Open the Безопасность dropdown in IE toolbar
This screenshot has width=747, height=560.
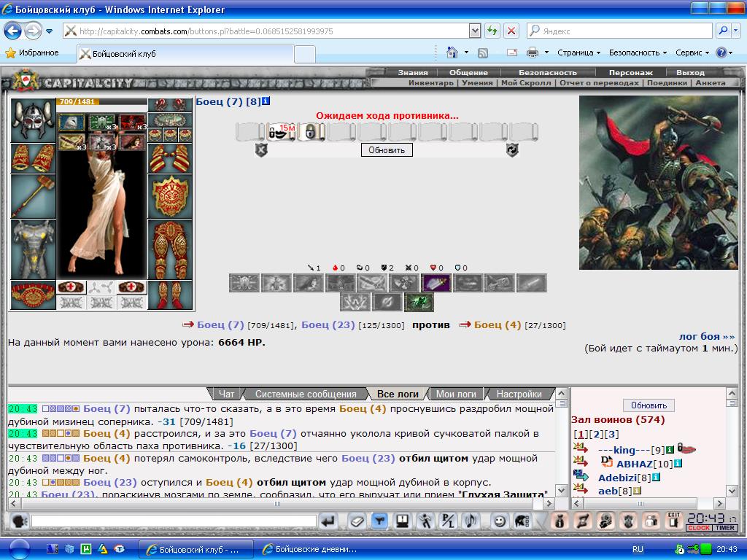coord(638,52)
